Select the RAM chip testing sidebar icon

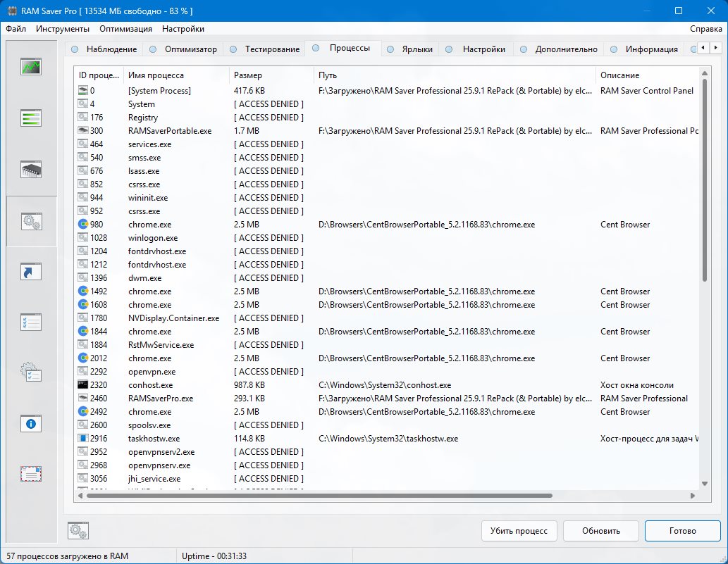(31, 170)
